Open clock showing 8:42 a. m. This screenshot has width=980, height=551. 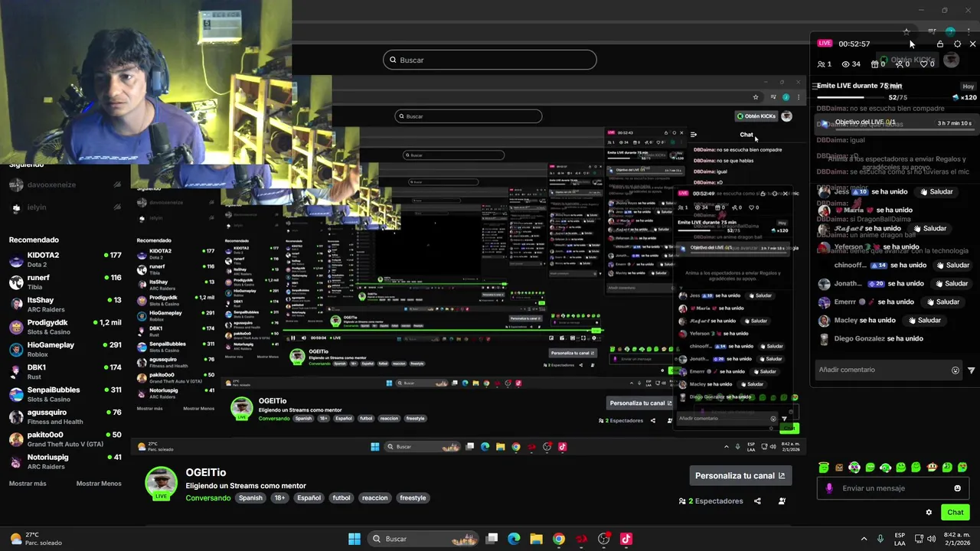[957, 539]
